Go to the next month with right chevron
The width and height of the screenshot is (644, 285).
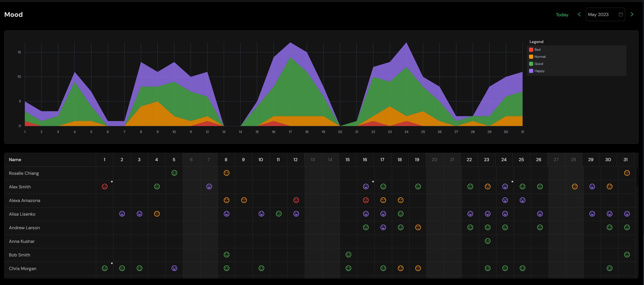pyautogui.click(x=632, y=15)
